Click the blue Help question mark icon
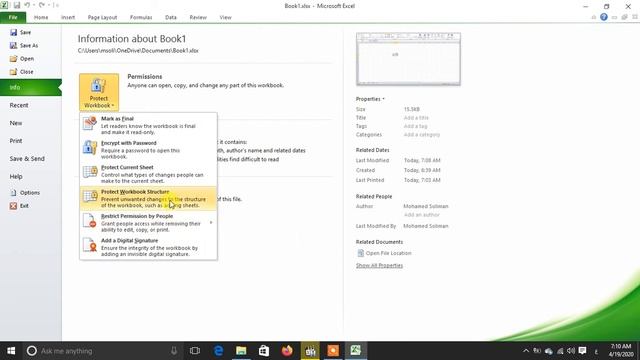Viewport: 640px width, 360px height. [x=604, y=17]
